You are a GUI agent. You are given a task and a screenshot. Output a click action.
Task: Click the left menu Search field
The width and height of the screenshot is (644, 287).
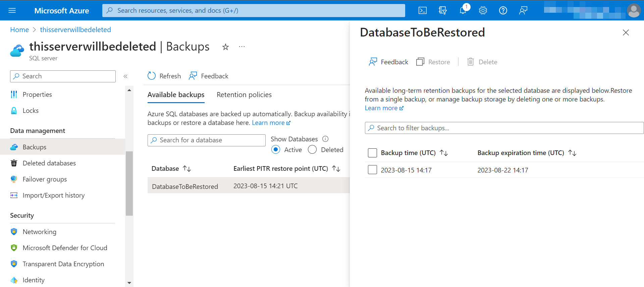coord(63,76)
